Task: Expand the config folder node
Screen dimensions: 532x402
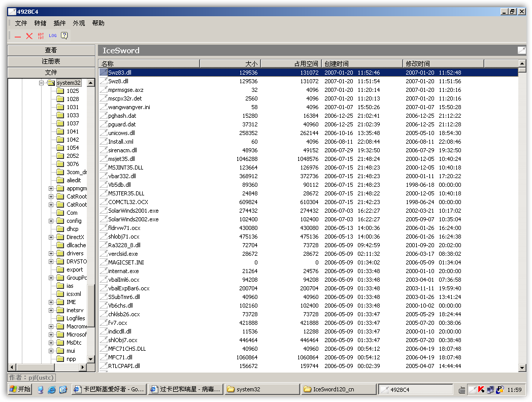Action: coord(51,221)
